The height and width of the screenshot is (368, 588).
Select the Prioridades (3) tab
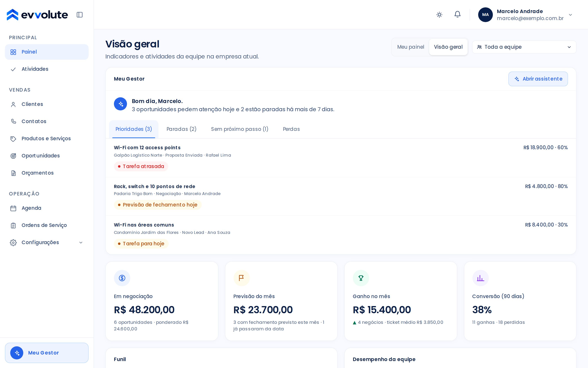134,129
